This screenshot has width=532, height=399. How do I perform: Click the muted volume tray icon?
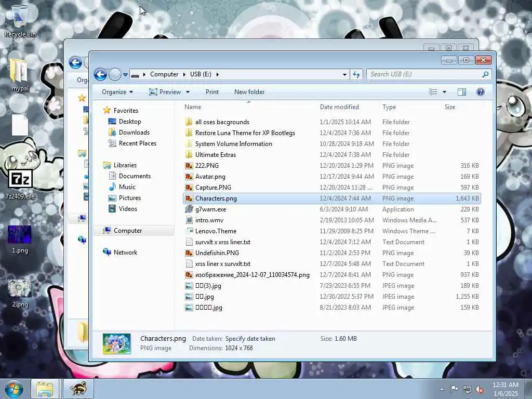coord(480,389)
